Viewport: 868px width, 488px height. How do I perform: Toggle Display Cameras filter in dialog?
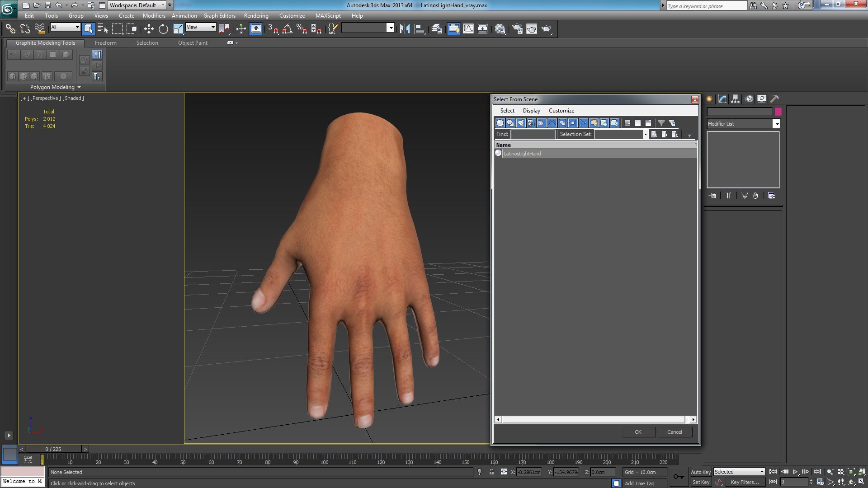coord(531,123)
